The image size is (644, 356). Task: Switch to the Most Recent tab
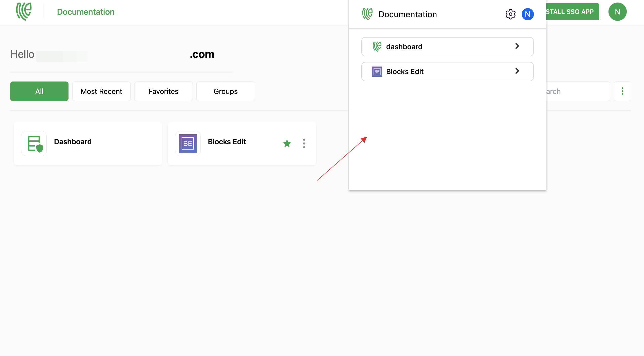101,91
